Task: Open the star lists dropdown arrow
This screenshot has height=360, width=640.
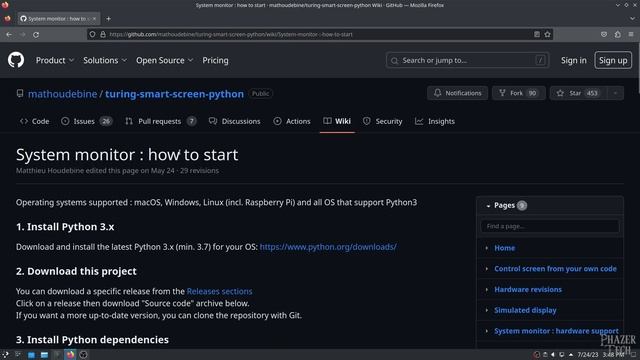Action: pos(616,93)
